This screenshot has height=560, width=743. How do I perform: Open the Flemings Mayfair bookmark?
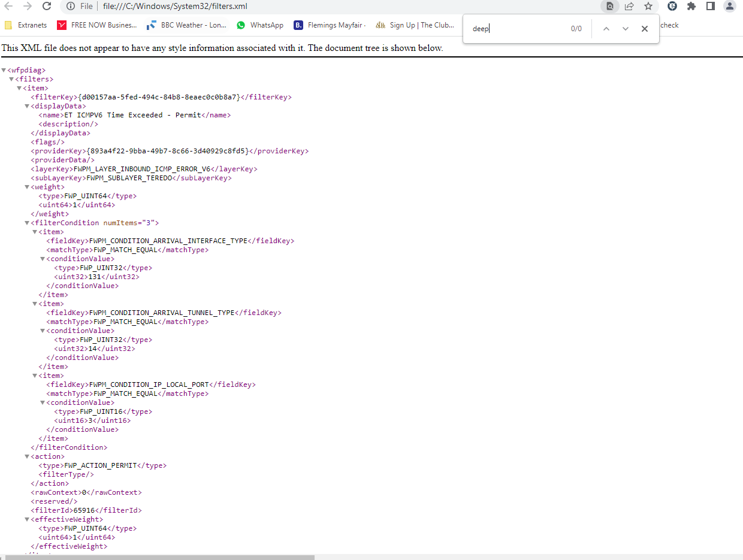(x=330, y=25)
